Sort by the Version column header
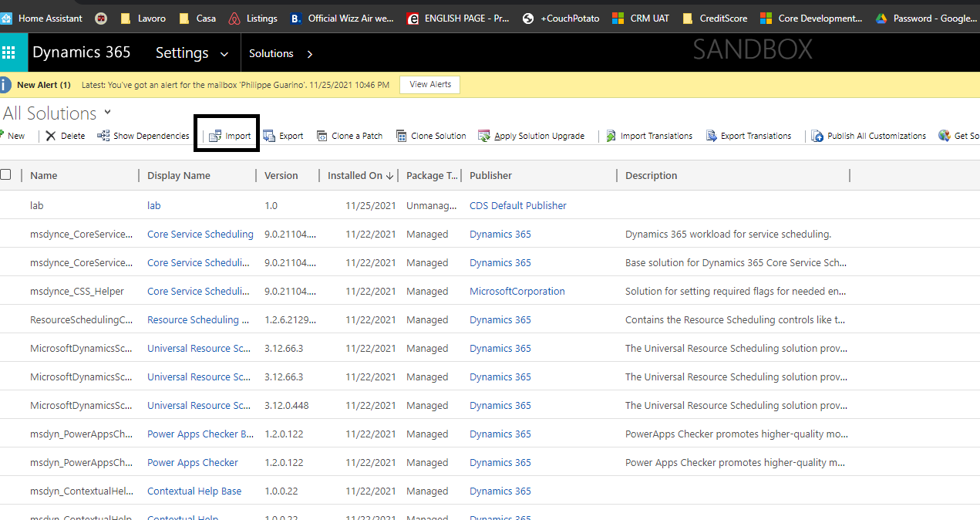The width and height of the screenshot is (980, 520). click(281, 175)
